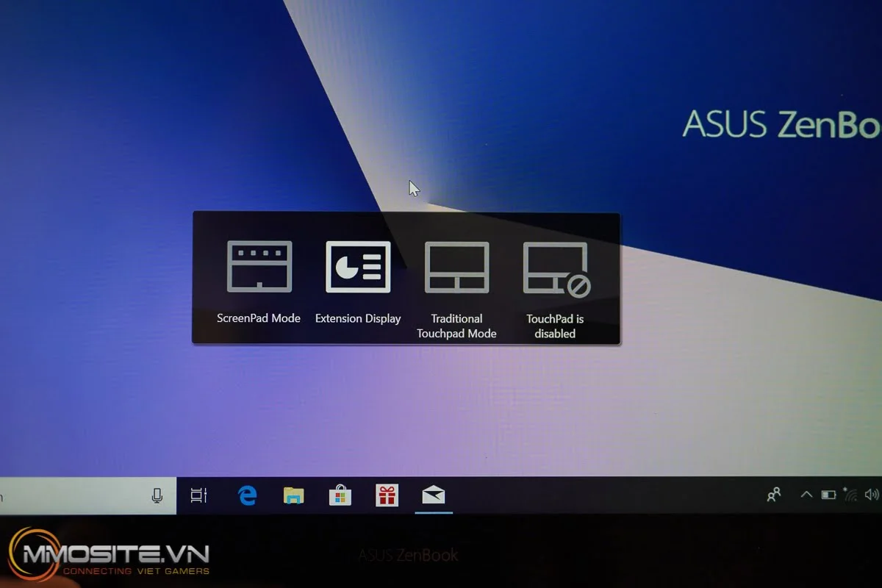This screenshot has height=588, width=882.
Task: Click the microphone in the search box
Action: click(x=157, y=495)
